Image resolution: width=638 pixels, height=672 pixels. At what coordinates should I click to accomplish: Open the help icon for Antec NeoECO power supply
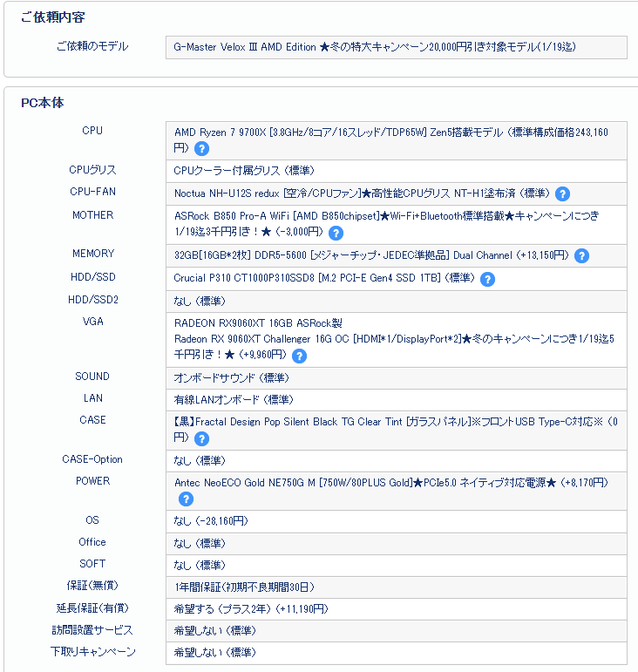click(x=186, y=499)
